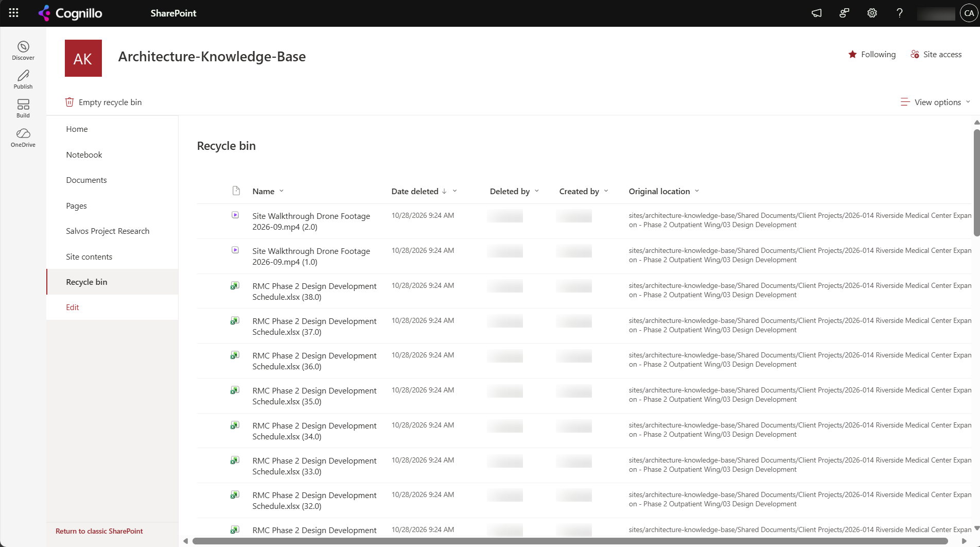Open the help question mark icon

(900, 13)
